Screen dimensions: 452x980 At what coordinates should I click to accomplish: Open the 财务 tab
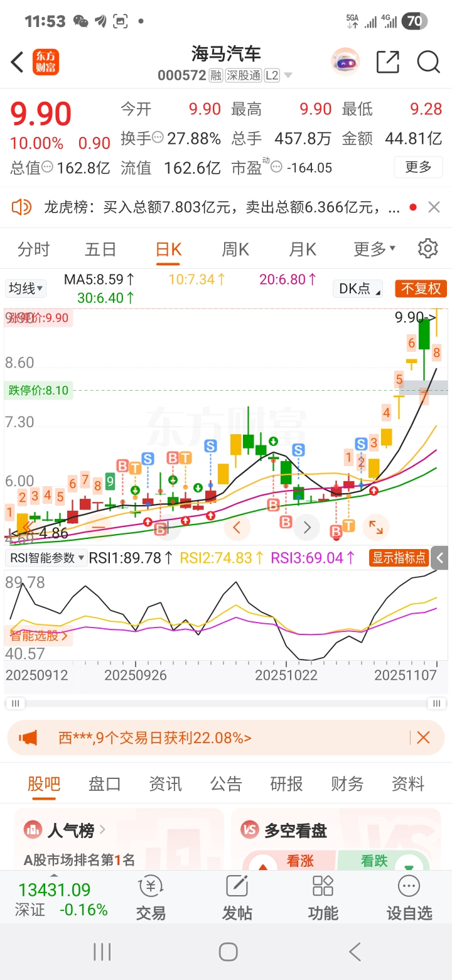347,783
